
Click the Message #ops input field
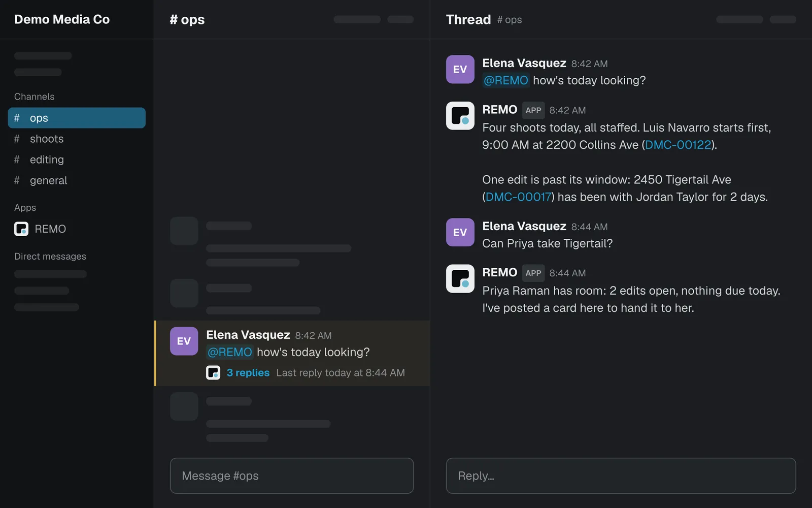click(292, 476)
